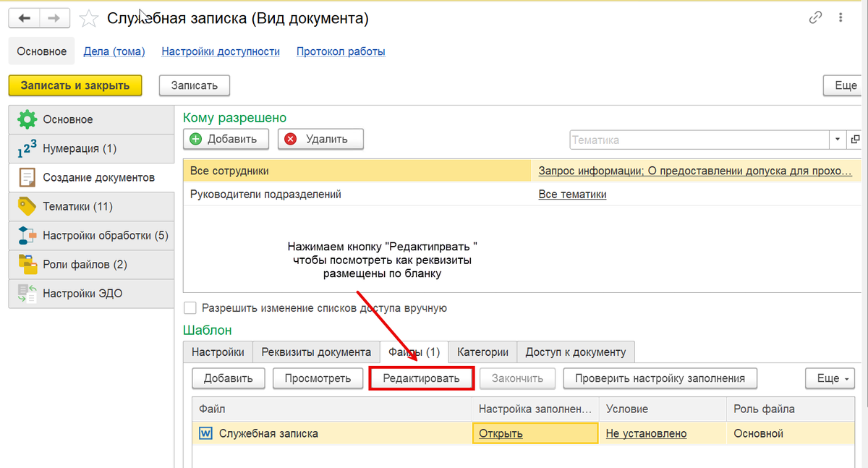Add a template file with Добавить
Image resolution: width=868 pixels, height=468 pixels.
tap(228, 378)
